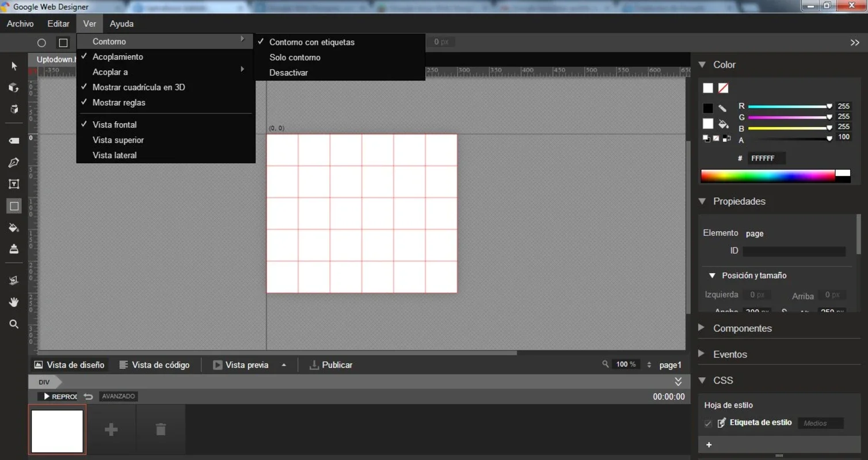Select the arrow Selection tool
Screen dimensions: 868x460
(14, 66)
